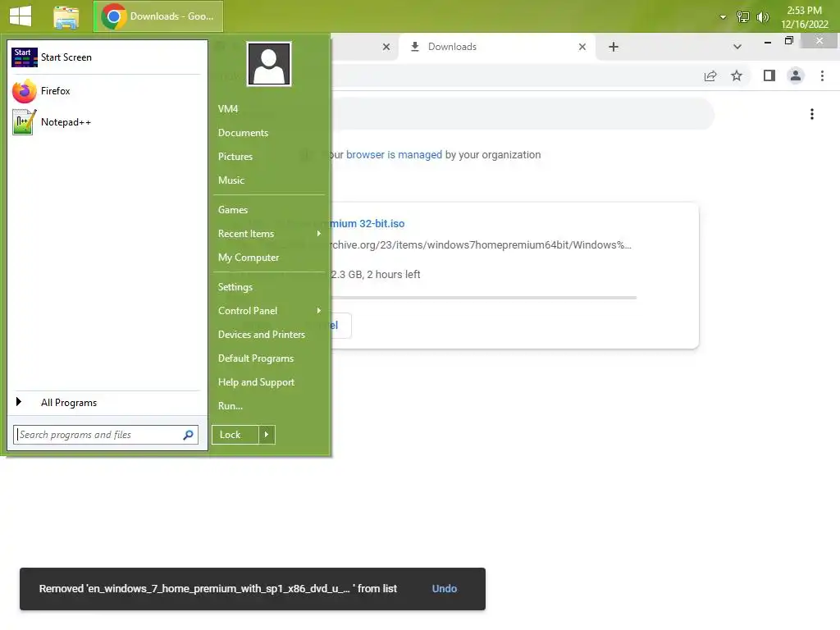Click '2.3 GB, 2 hours left' status text
The width and height of the screenshot is (840, 630).
[x=376, y=275]
